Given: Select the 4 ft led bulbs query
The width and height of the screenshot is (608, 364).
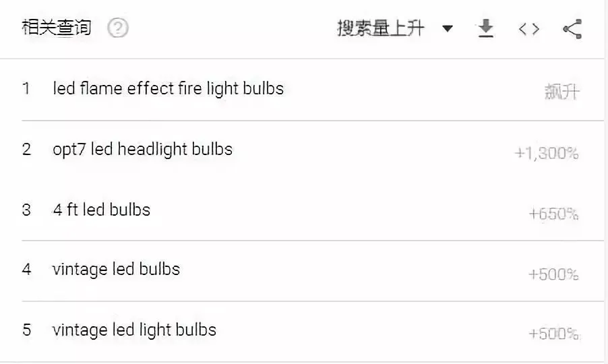Looking at the screenshot, I should tap(101, 210).
